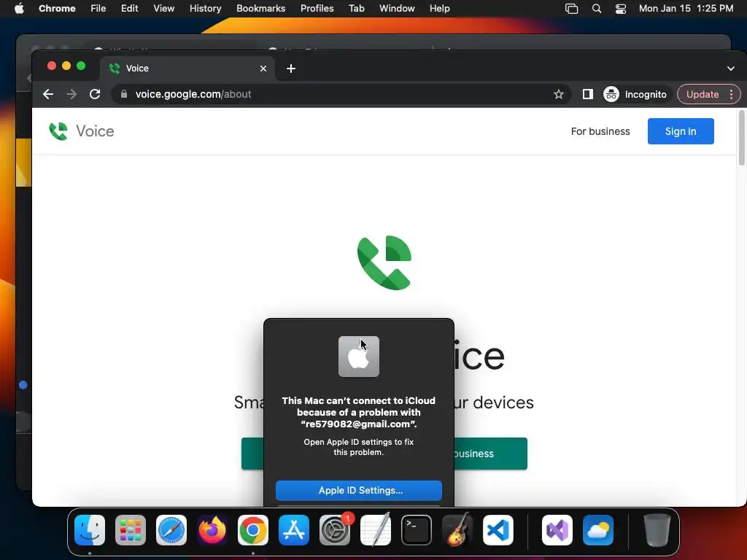Click the browser forward arrow

71,94
